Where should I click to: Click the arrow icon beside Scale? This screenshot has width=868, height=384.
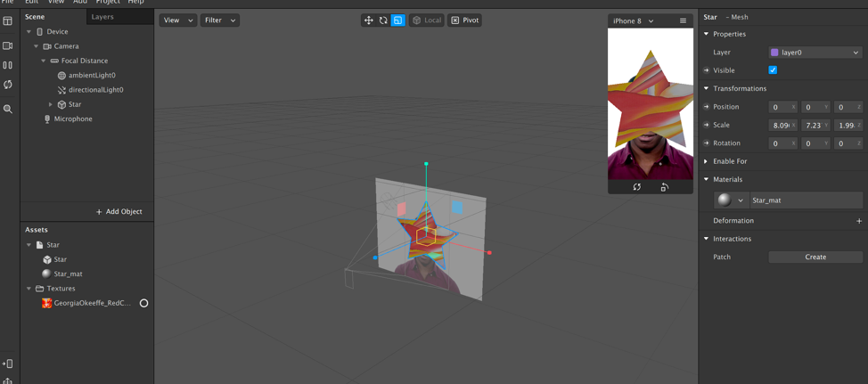tap(706, 125)
